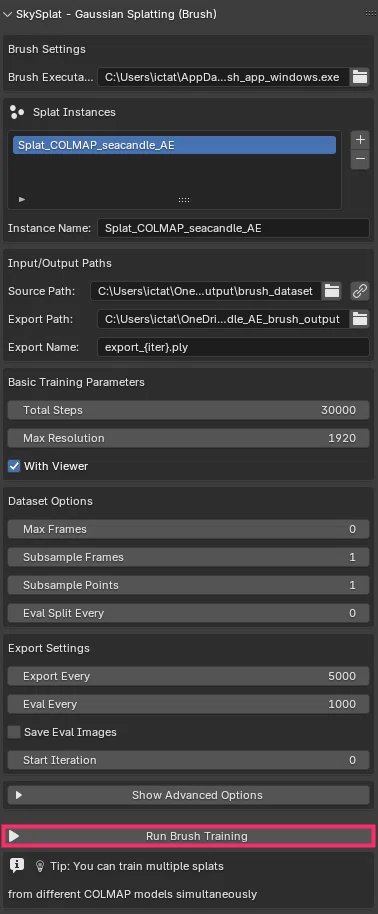Click the panel drag-handle dots in header
The height and width of the screenshot is (914, 378).
(x=370, y=14)
